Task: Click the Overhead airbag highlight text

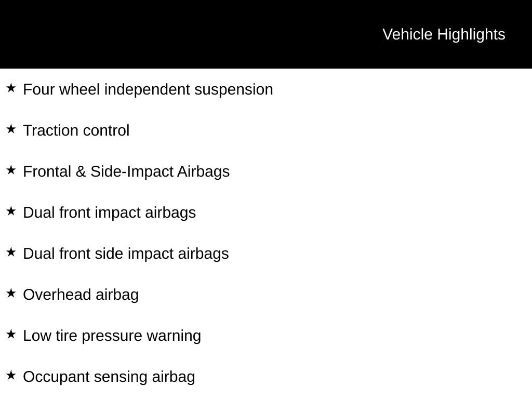Action: coord(81,295)
